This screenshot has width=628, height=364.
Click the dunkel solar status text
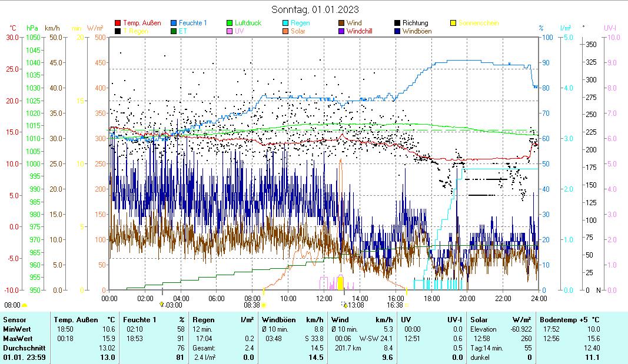(480, 357)
